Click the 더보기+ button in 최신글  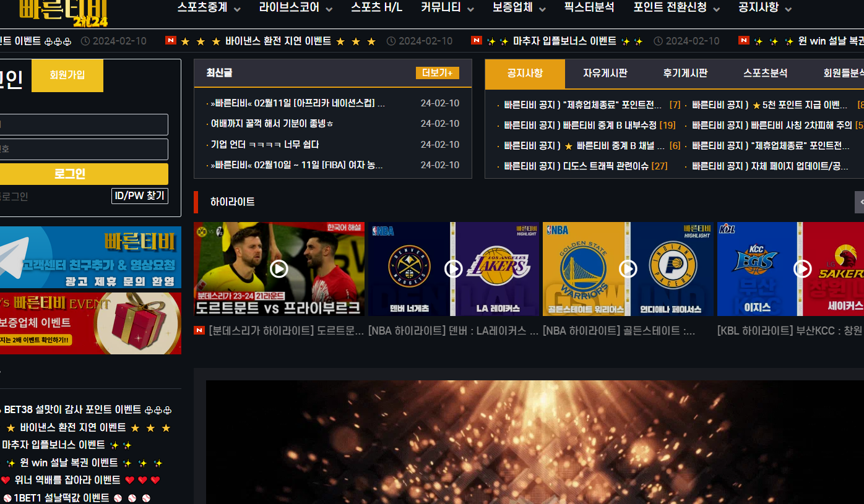(x=437, y=73)
